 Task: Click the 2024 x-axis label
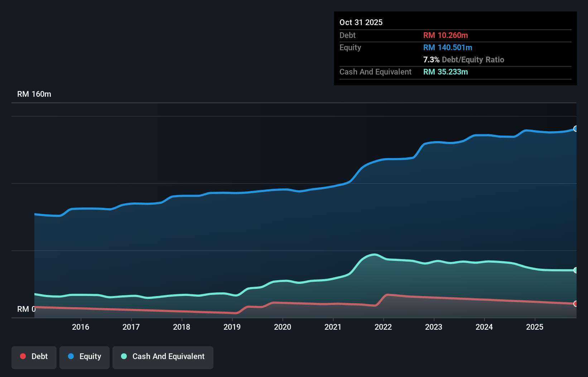pyautogui.click(x=484, y=327)
